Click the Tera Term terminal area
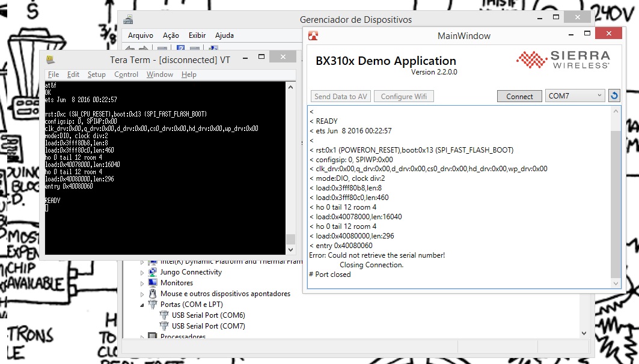Image resolution: width=639 pixels, height=364 pixels. (165, 168)
